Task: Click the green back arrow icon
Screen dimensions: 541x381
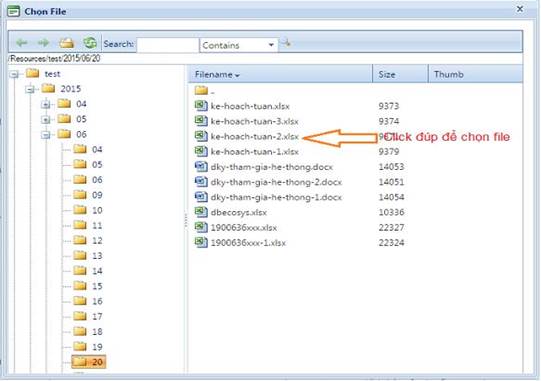Action: [22, 43]
